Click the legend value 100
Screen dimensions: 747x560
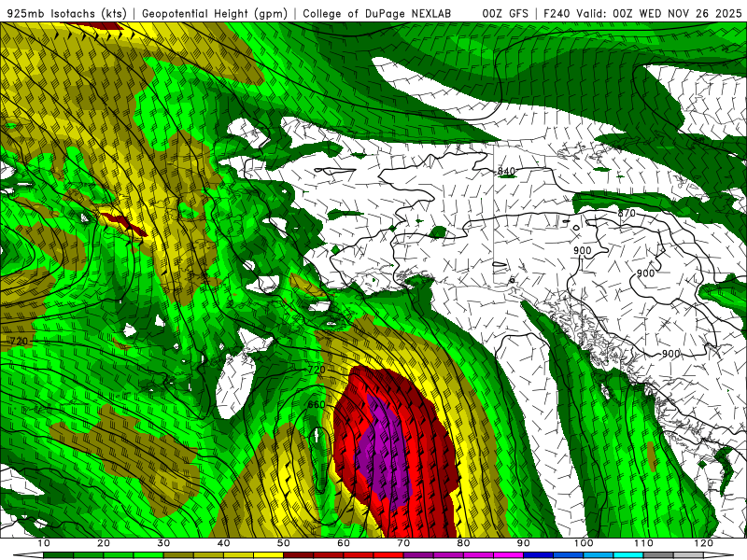[x=584, y=543]
